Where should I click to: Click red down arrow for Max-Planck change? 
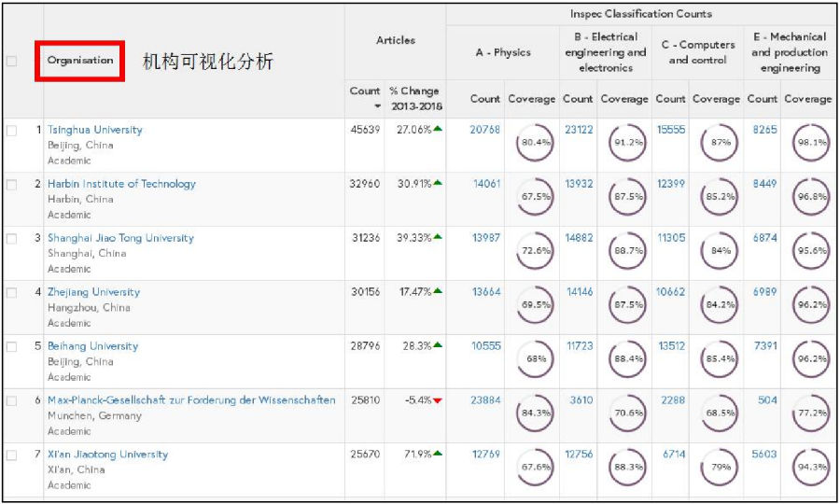pos(437,400)
